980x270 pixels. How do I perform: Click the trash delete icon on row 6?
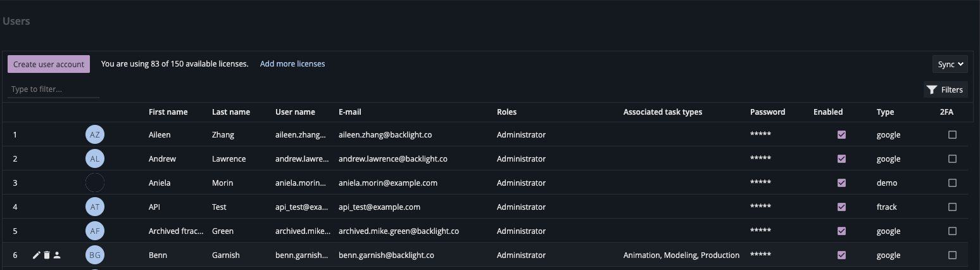[x=47, y=255]
